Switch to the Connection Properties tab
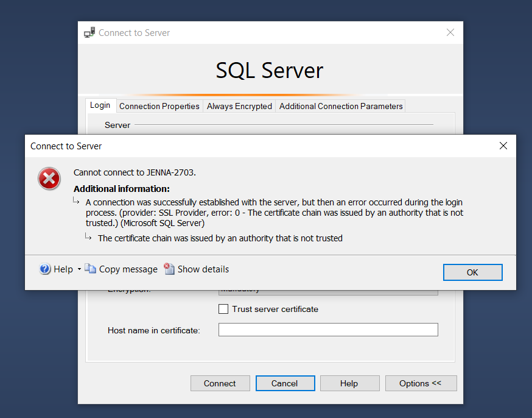532x418 pixels. click(x=159, y=105)
